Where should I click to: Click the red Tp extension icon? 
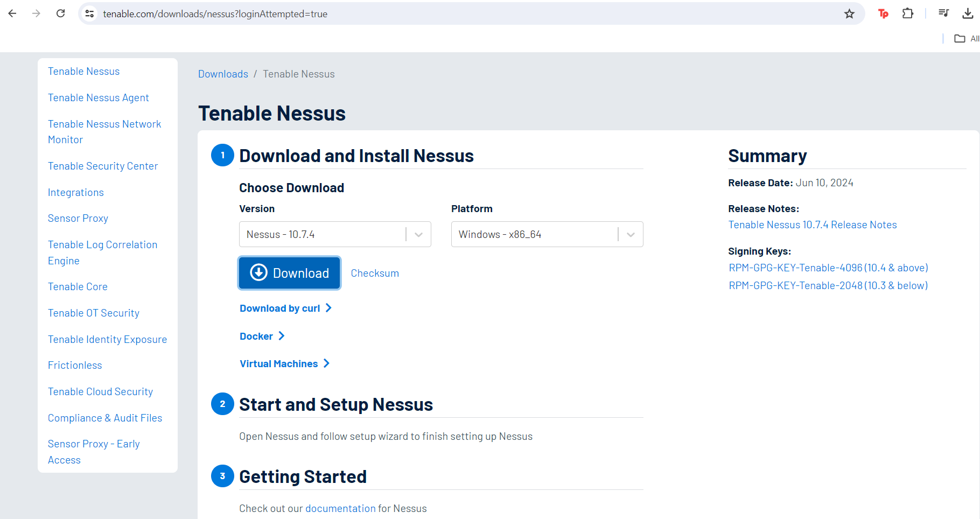[883, 14]
